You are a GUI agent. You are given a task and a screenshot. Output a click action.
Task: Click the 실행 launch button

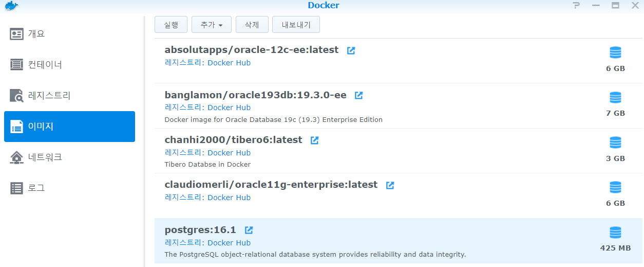tap(171, 25)
